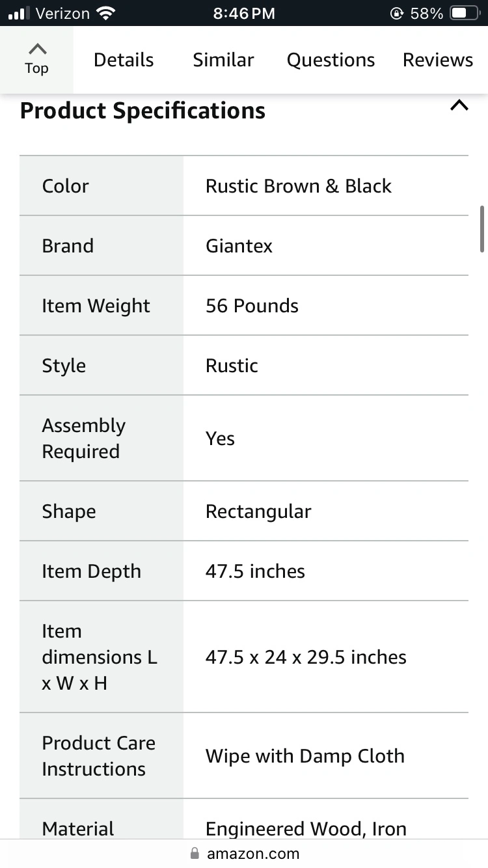Viewport: 488px width, 868px height.
Task: Go to the Questions tab
Action: point(331,60)
